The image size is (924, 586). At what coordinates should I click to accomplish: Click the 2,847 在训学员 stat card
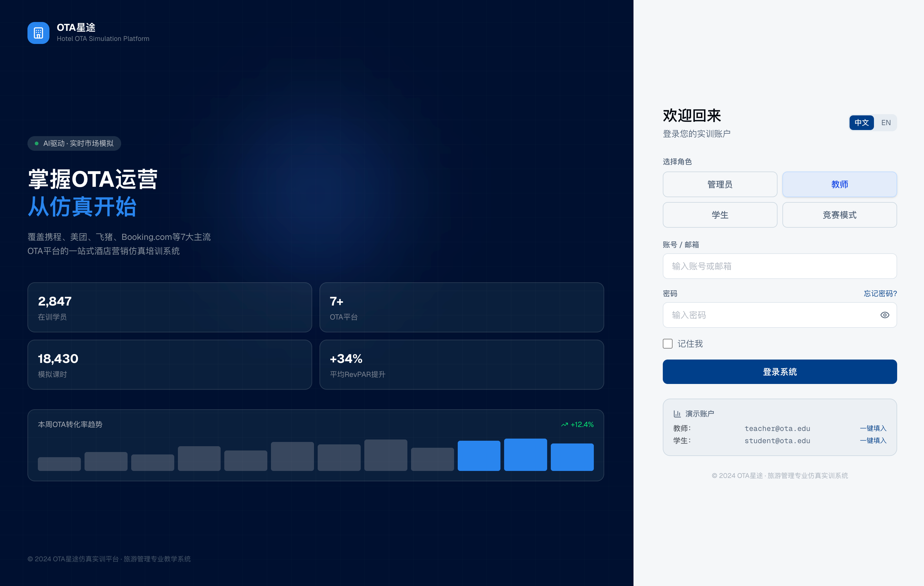170,307
